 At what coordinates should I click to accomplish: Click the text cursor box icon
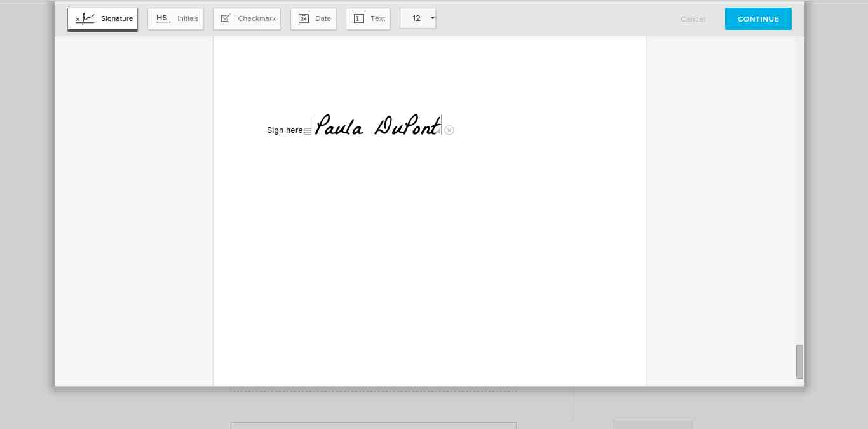(359, 18)
